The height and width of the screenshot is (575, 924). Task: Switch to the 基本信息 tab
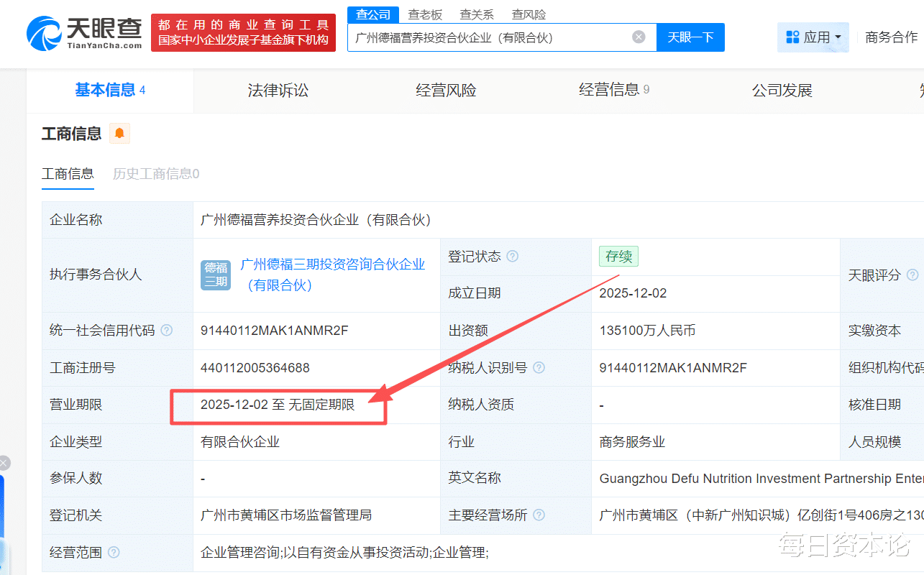pyautogui.click(x=110, y=90)
